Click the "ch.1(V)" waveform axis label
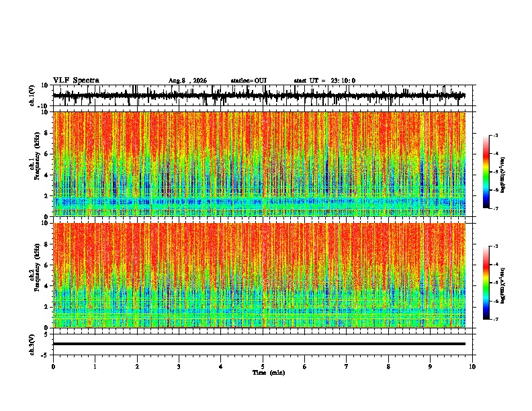Screen dimensions: 532x411 point(32,95)
